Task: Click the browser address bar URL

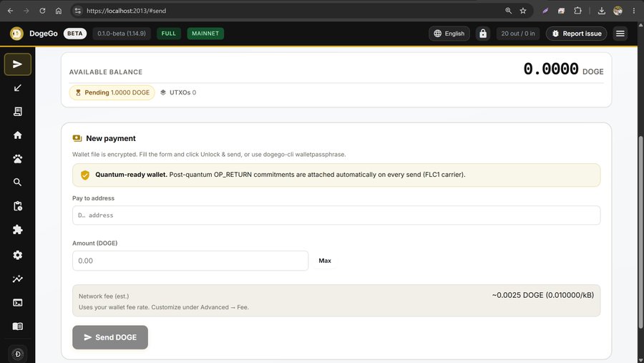Action: 126,11
